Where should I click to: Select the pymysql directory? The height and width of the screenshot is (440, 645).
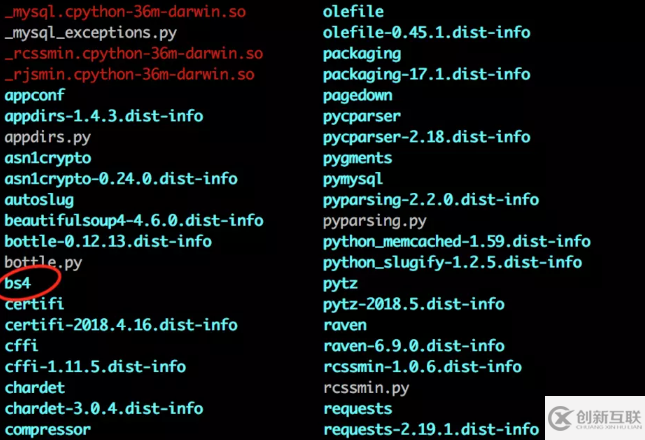[x=353, y=178]
